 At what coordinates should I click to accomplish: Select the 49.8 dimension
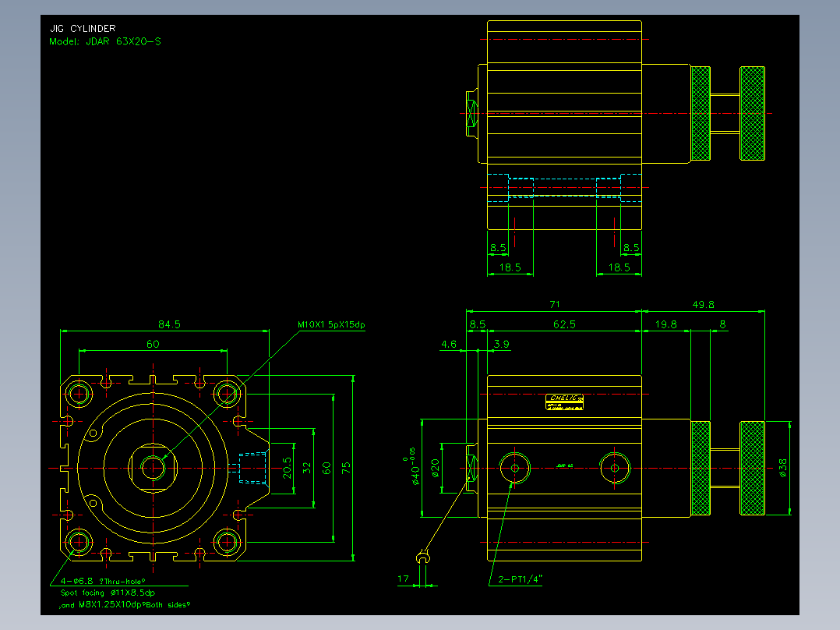point(703,305)
